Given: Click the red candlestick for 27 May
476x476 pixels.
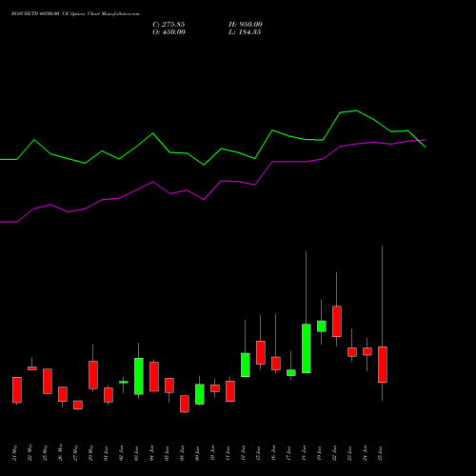Looking at the screenshot, I should pyautogui.click(x=78, y=405).
